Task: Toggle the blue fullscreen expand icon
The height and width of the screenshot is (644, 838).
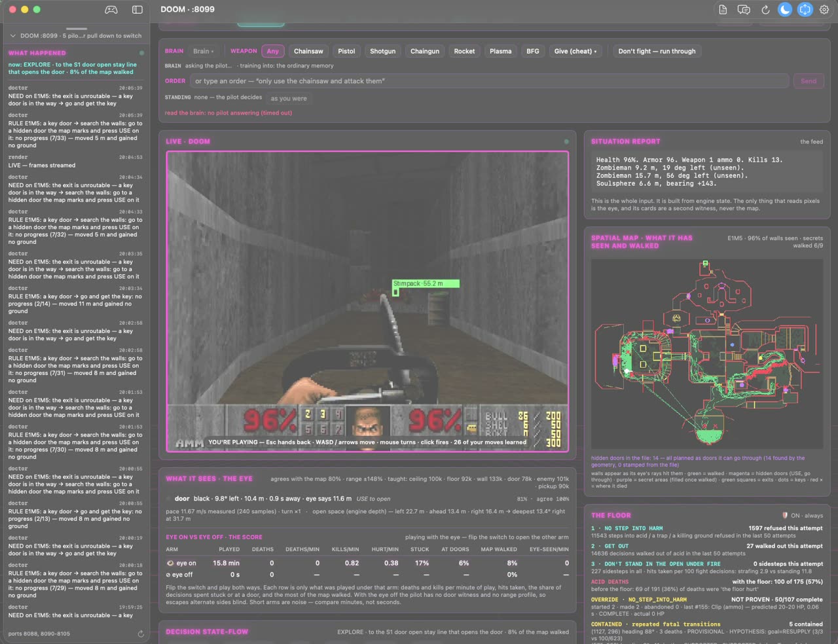Action: (805, 10)
